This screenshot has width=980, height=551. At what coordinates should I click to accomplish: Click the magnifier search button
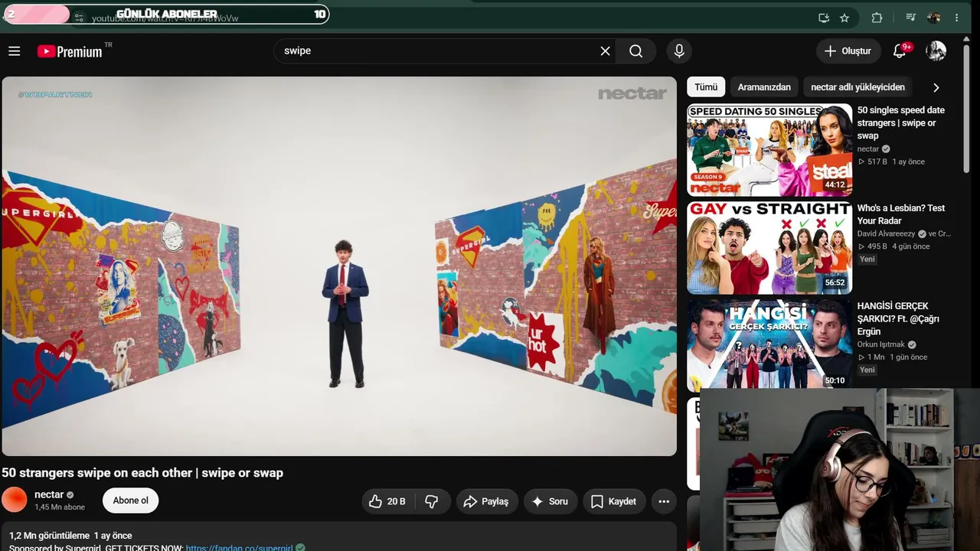click(635, 51)
